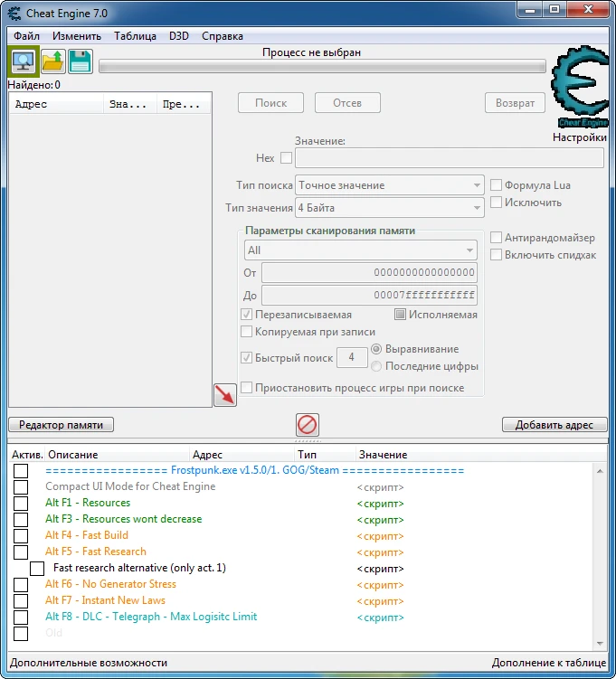The height and width of the screenshot is (679, 616).
Task: Select the Последние цифры radio button
Action: (x=376, y=366)
